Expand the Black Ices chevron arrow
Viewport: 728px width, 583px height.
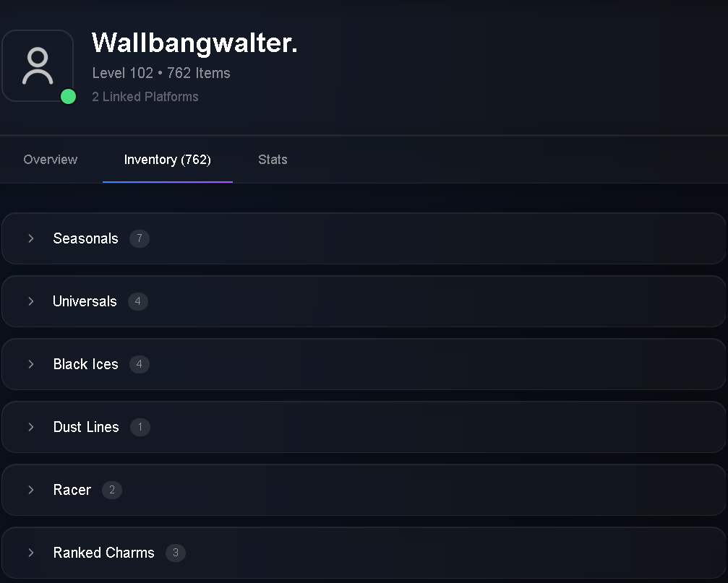30,364
